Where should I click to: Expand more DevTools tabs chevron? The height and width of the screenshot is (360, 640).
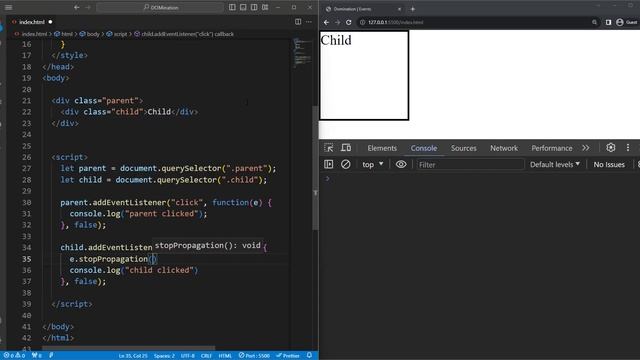point(586,148)
